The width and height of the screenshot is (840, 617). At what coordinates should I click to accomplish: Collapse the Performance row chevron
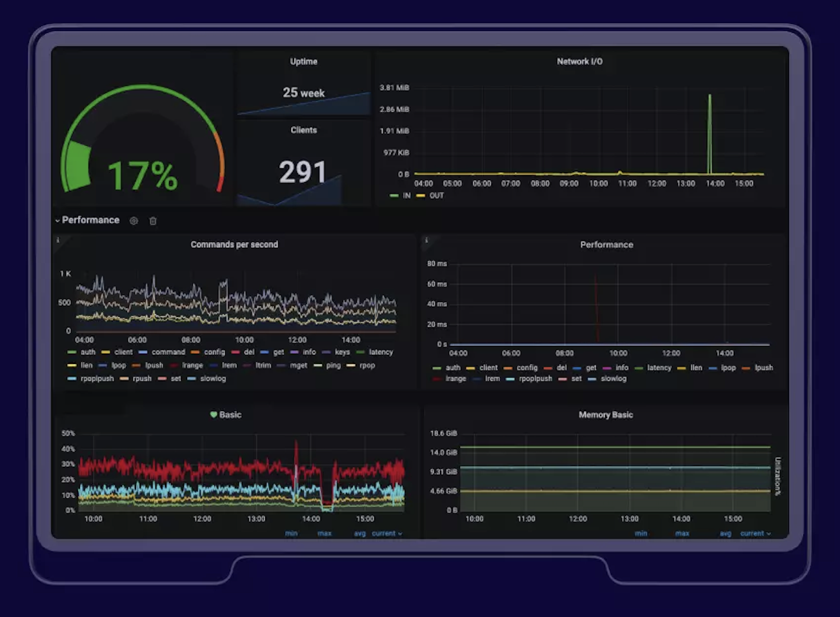tap(57, 221)
